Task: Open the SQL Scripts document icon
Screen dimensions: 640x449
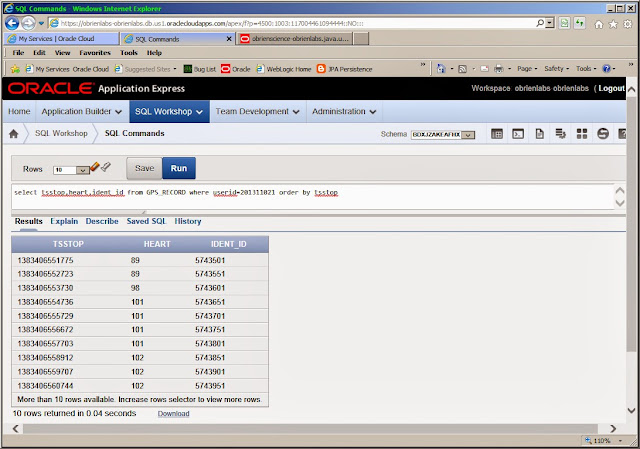Action: (540, 133)
